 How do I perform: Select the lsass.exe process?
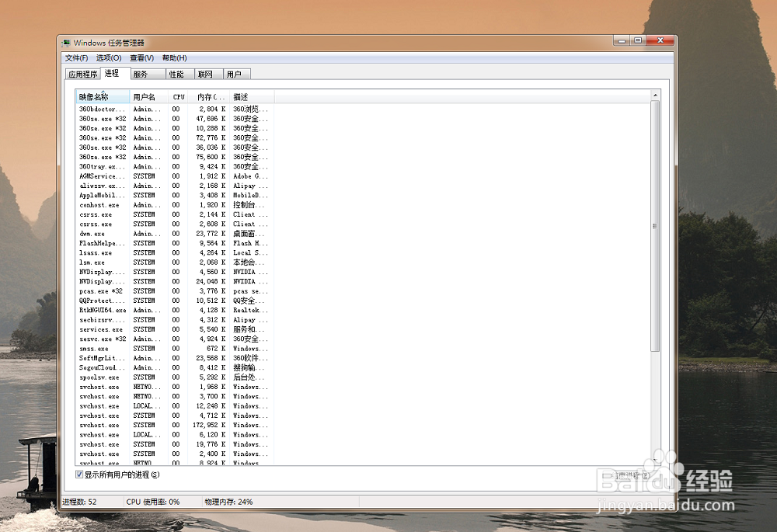coord(175,252)
